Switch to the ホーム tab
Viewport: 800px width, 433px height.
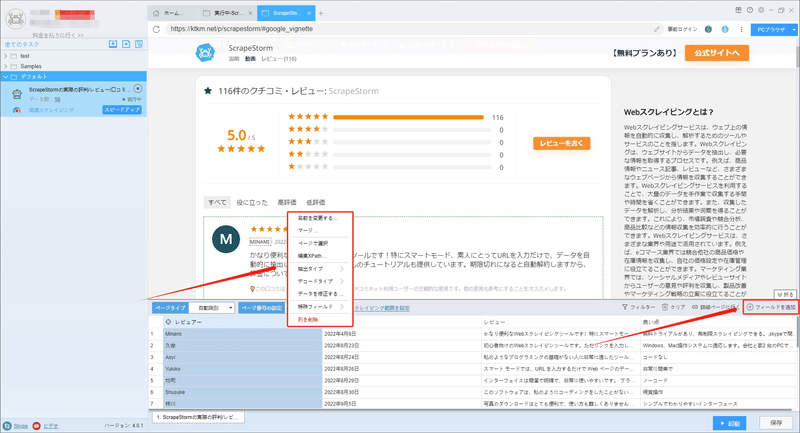[172, 13]
